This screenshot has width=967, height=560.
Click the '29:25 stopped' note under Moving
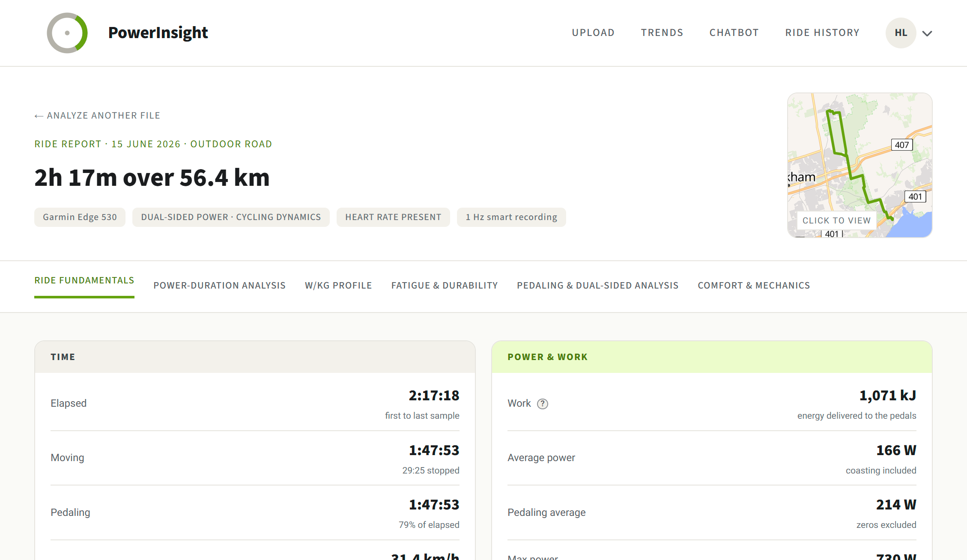click(x=431, y=471)
